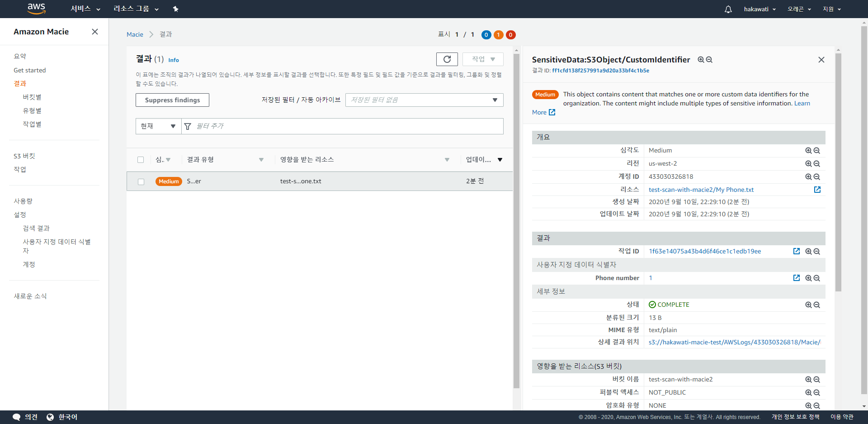This screenshot has height=424, width=868.
Task: Open job ID external link icon
Action: [797, 251]
